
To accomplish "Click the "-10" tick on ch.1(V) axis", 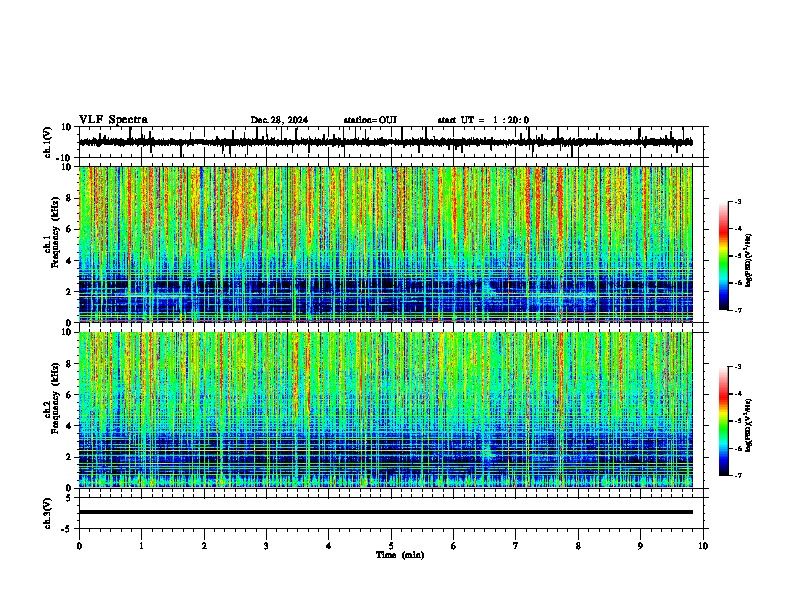I will click(x=65, y=157).
